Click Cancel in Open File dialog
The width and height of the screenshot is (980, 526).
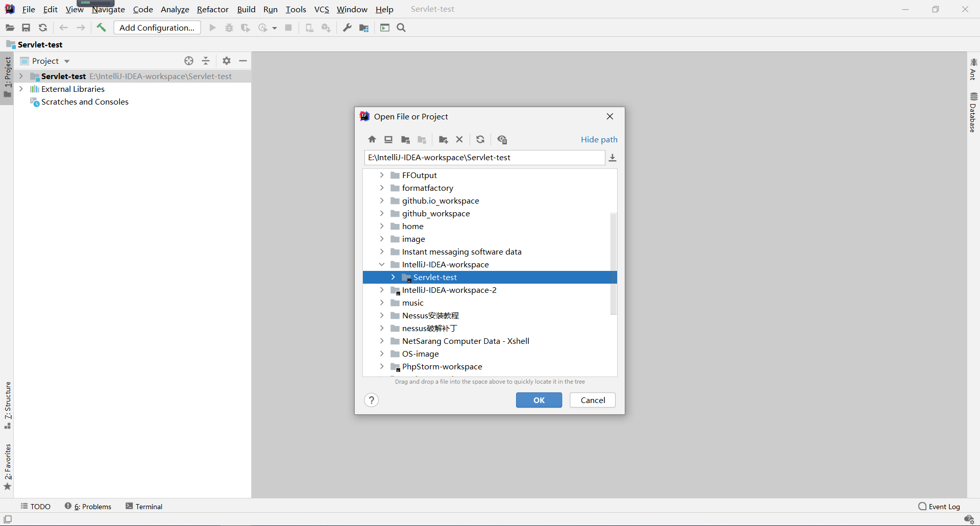593,400
